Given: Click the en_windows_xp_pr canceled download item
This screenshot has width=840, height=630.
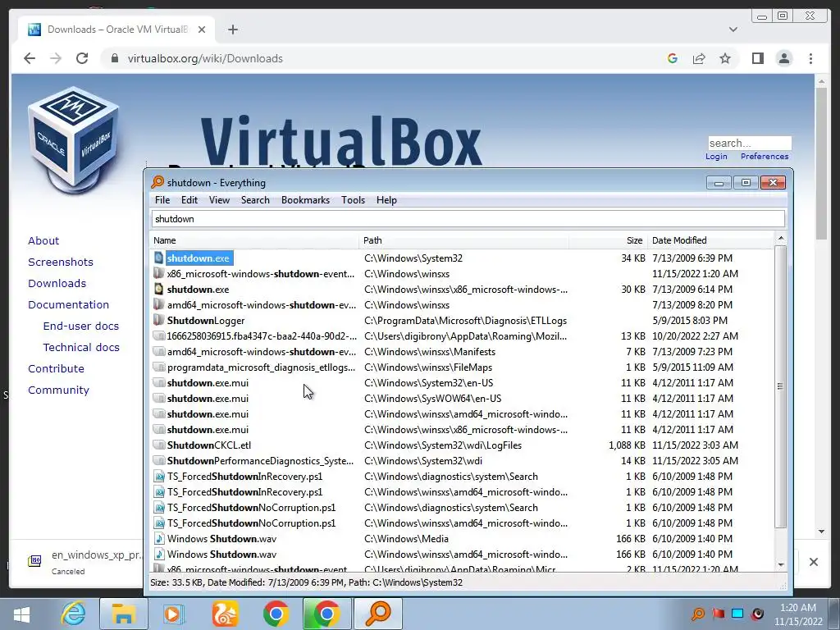Looking at the screenshot, I should pyautogui.click(x=84, y=561).
